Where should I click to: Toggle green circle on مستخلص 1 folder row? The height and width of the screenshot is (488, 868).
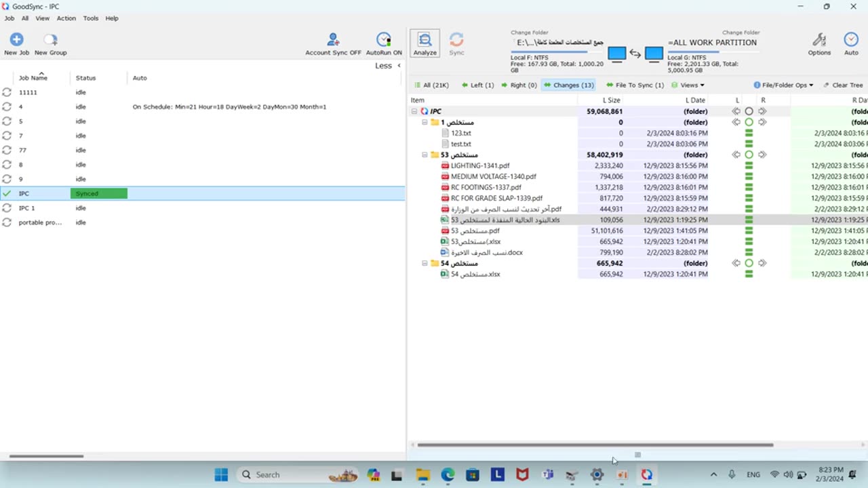[x=749, y=122]
